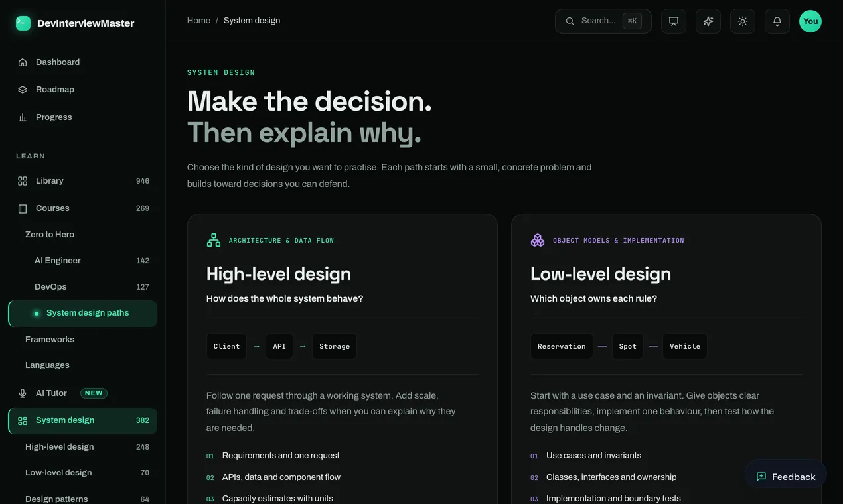This screenshot has height=504, width=843.
Task: Click the NEW badge beside AI Tutor
Action: coord(94,393)
